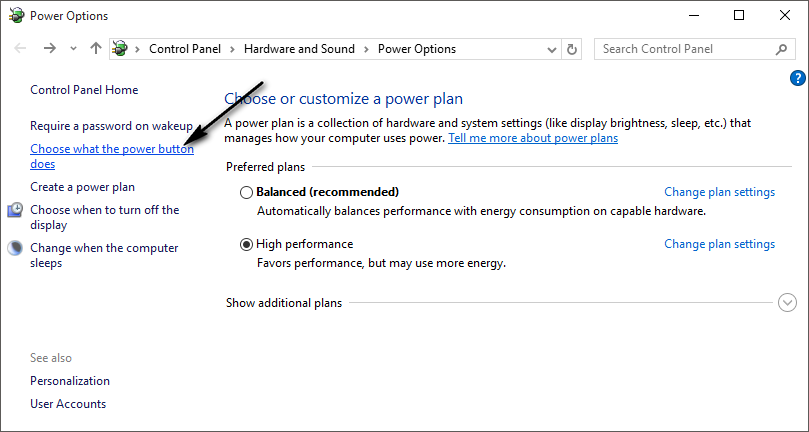
Task: Open Tell me more about power plans
Action: (x=533, y=138)
